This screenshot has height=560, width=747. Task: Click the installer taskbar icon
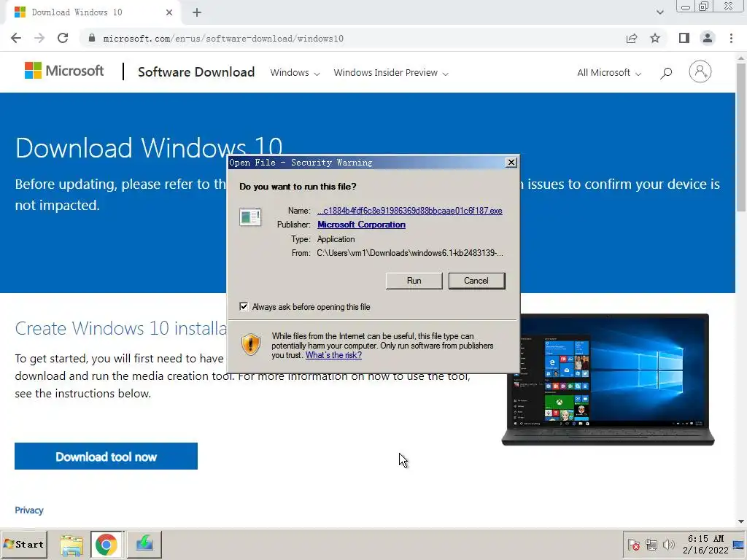point(144,544)
